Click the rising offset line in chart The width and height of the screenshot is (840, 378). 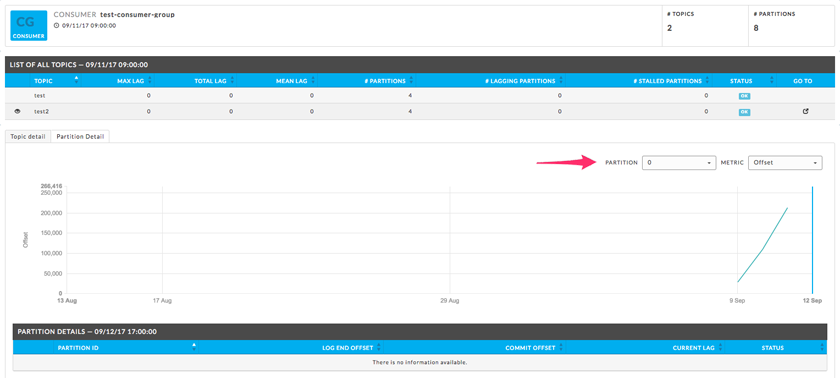(762, 250)
